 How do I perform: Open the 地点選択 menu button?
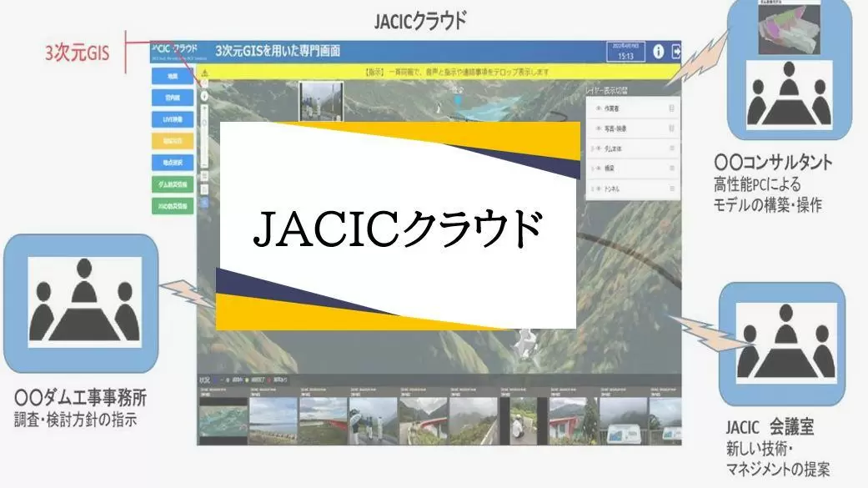pos(173,163)
